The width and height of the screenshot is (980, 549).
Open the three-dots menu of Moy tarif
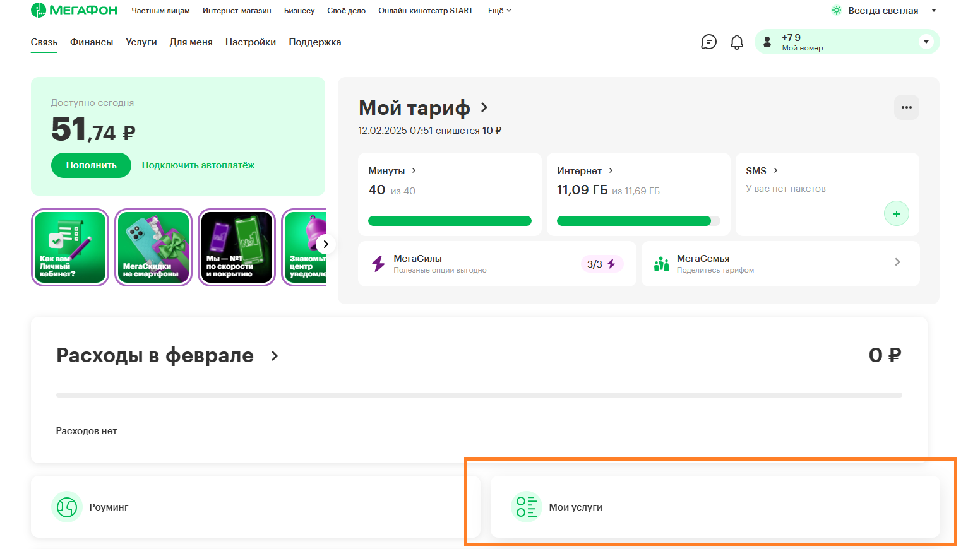pyautogui.click(x=906, y=107)
